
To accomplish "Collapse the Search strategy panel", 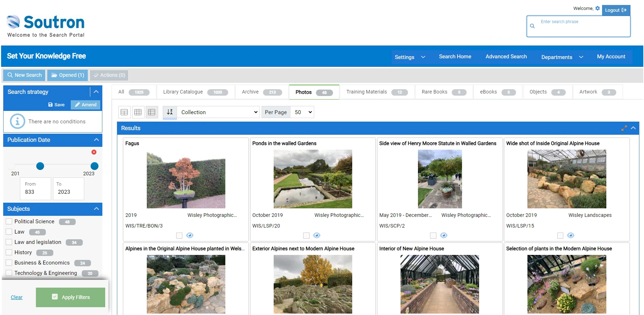I will 96,92.
